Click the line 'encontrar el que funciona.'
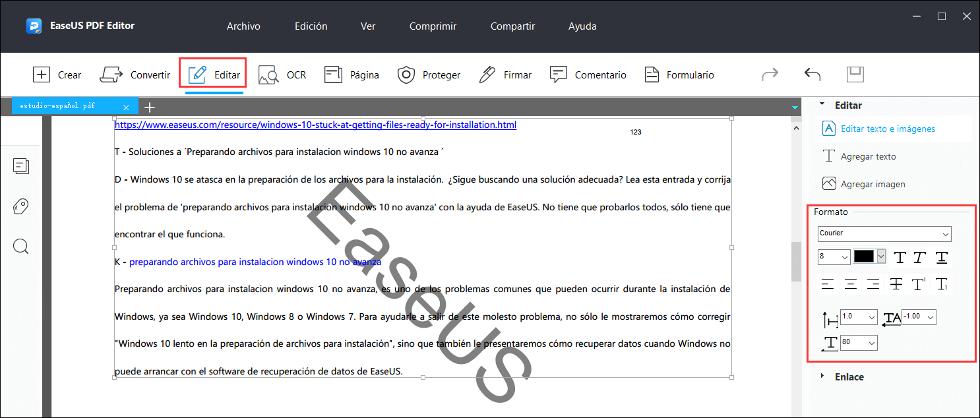 point(169,234)
